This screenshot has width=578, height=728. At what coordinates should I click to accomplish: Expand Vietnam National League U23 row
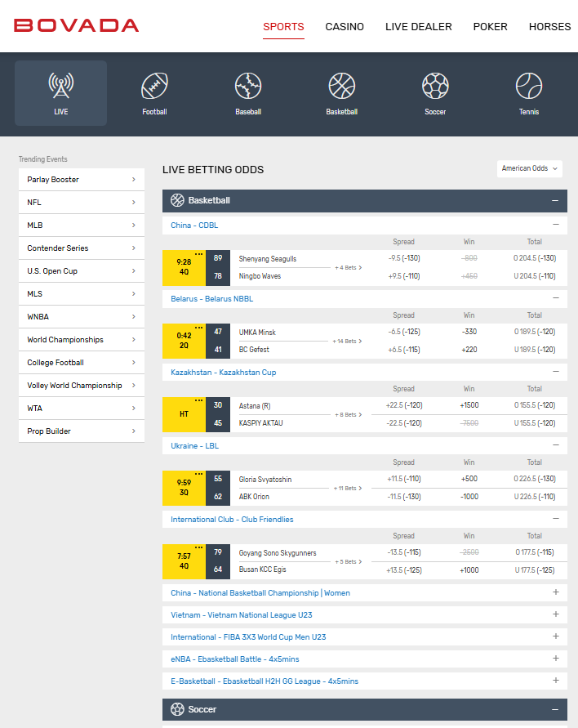pyautogui.click(x=555, y=614)
